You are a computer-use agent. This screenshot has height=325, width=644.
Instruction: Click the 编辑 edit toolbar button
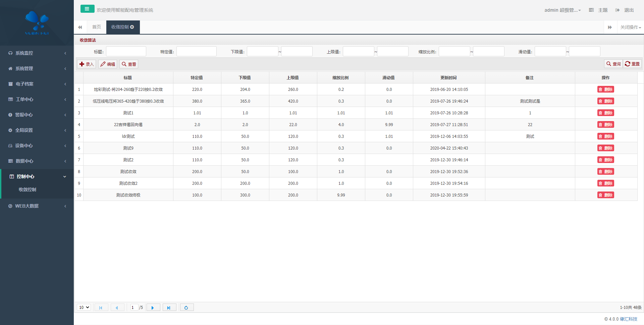108,64
